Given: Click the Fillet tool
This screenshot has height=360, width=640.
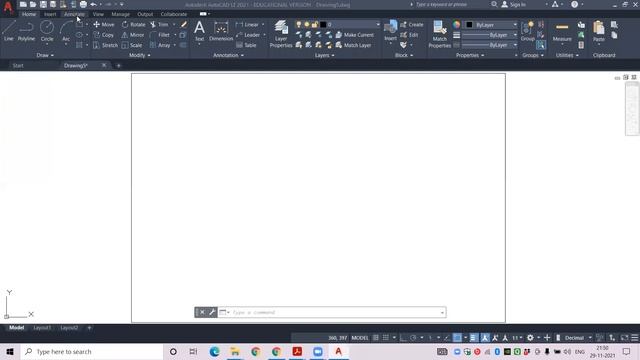Looking at the screenshot, I should [x=160, y=35].
